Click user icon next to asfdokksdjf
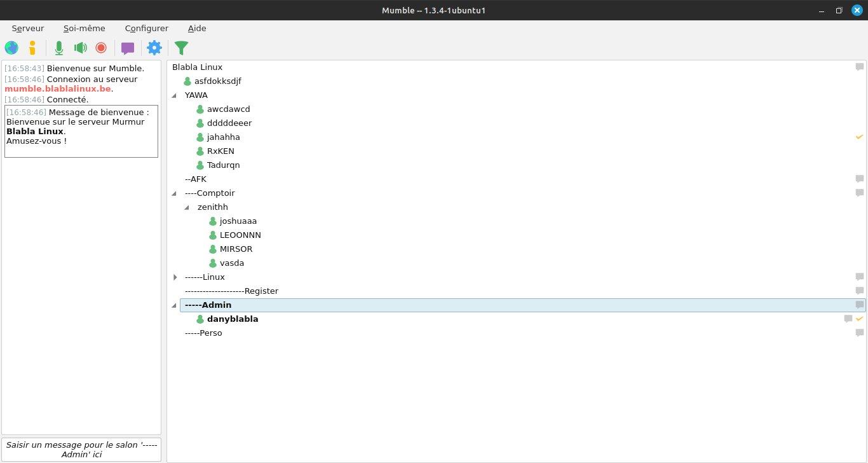Image resolution: width=868 pixels, height=463 pixels. [187, 81]
